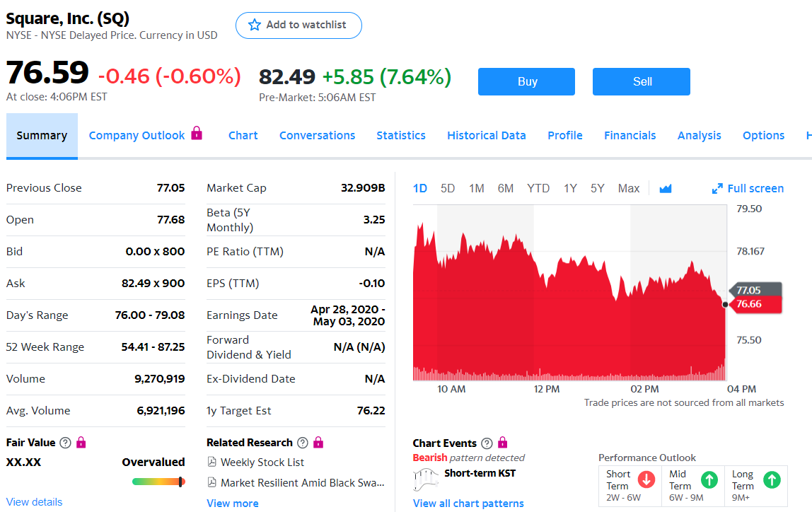The image size is (812, 512).
Task: Click the lock icon beside Company Outlook
Action: pos(196,133)
